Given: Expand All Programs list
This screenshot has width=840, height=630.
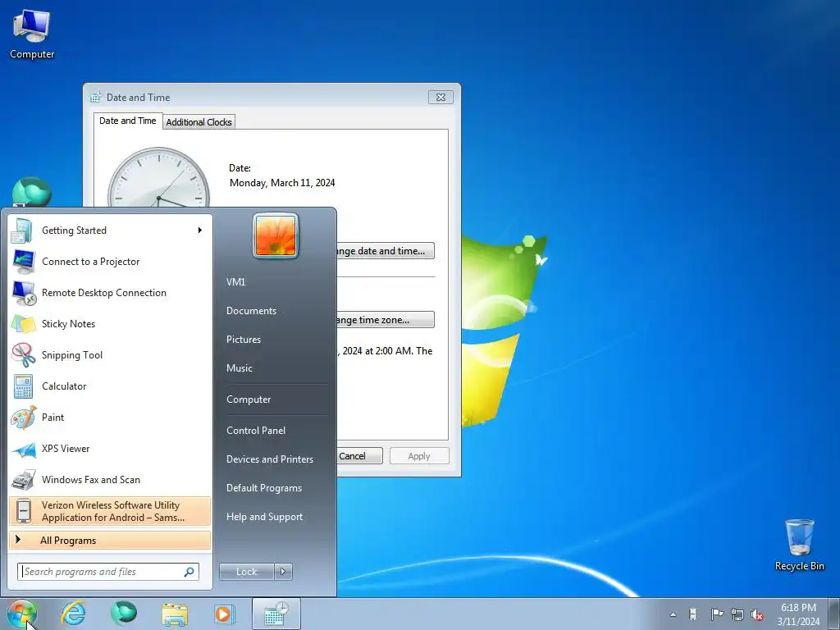Looking at the screenshot, I should (110, 541).
